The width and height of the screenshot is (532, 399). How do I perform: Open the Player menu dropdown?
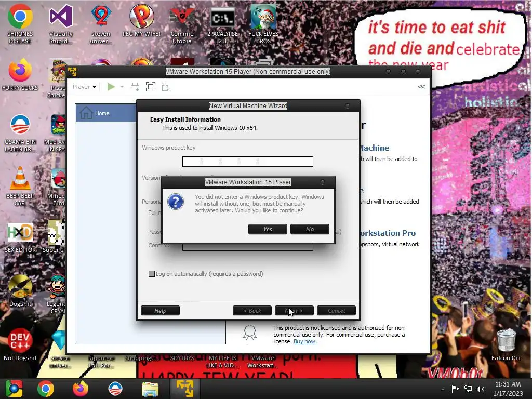click(x=84, y=87)
